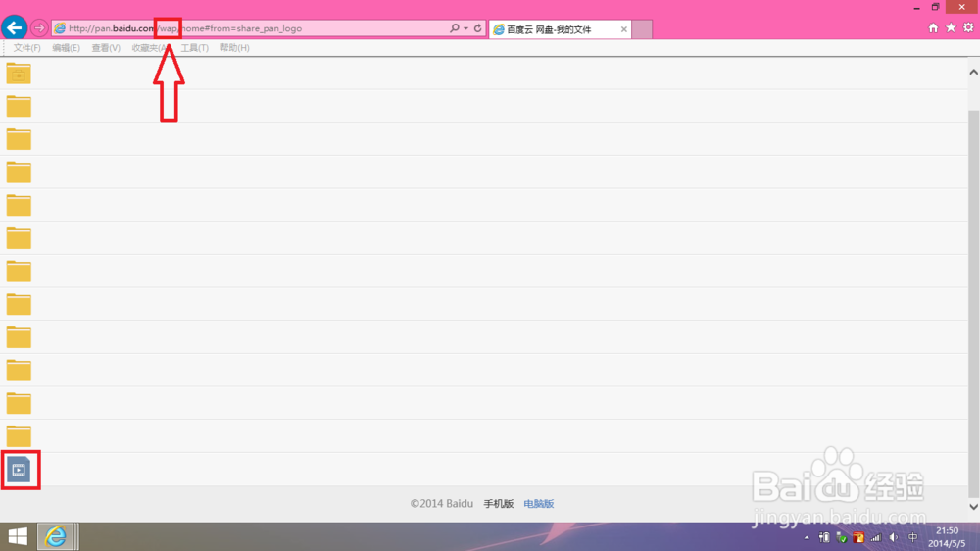Click the magnifier search icon in address bar
Screen dimensions: 980x551
[455, 28]
